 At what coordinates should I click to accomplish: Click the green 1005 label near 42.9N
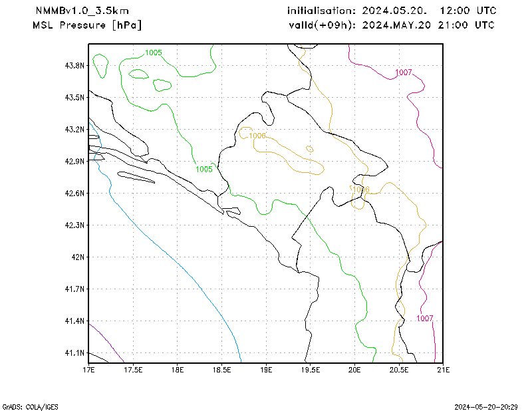(x=204, y=169)
